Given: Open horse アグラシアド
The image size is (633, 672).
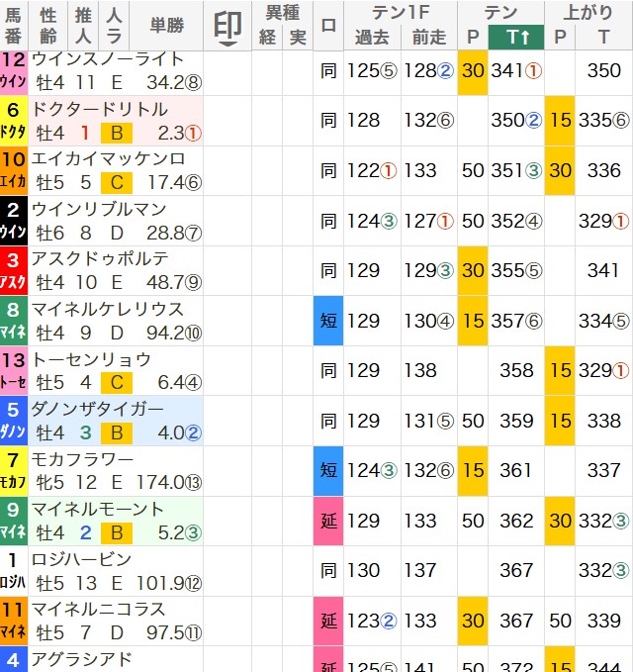Looking at the screenshot, I should click(x=81, y=659).
